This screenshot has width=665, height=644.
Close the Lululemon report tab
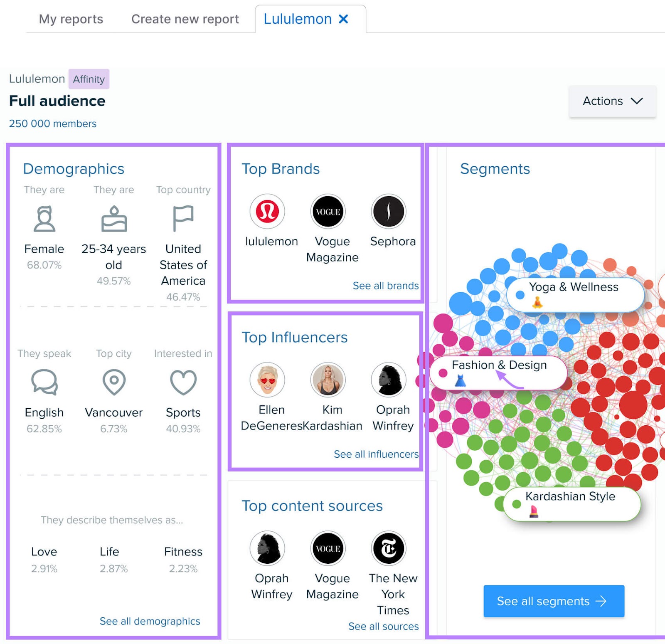pos(344,18)
